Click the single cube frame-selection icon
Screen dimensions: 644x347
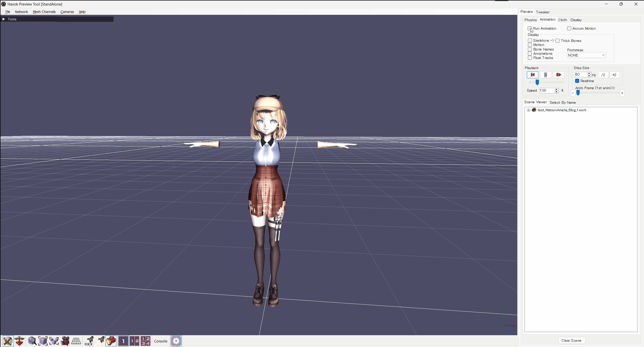(x=43, y=341)
